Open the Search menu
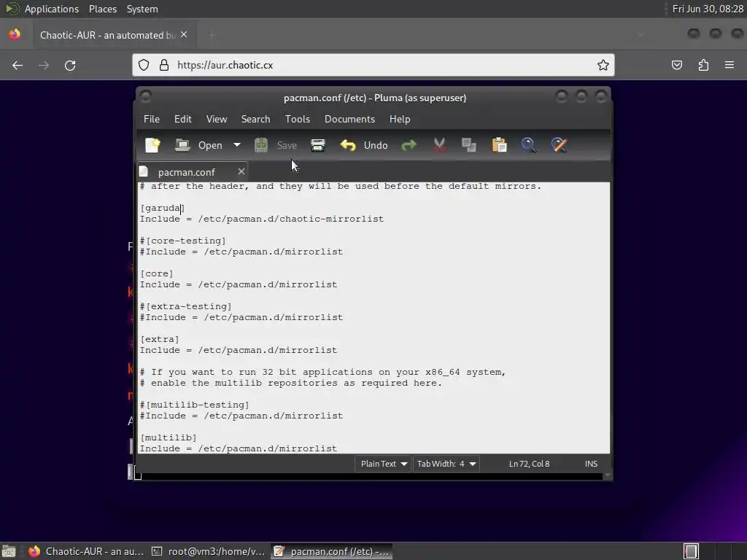Viewport: 747px width, 560px height. (255, 119)
